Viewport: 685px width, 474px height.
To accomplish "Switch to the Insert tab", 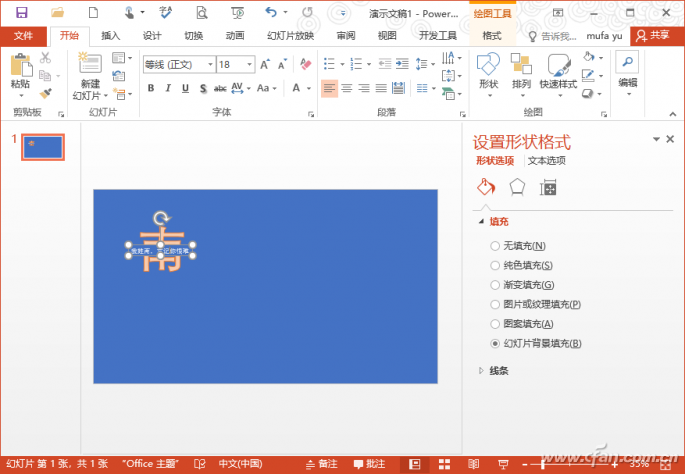I will [111, 36].
